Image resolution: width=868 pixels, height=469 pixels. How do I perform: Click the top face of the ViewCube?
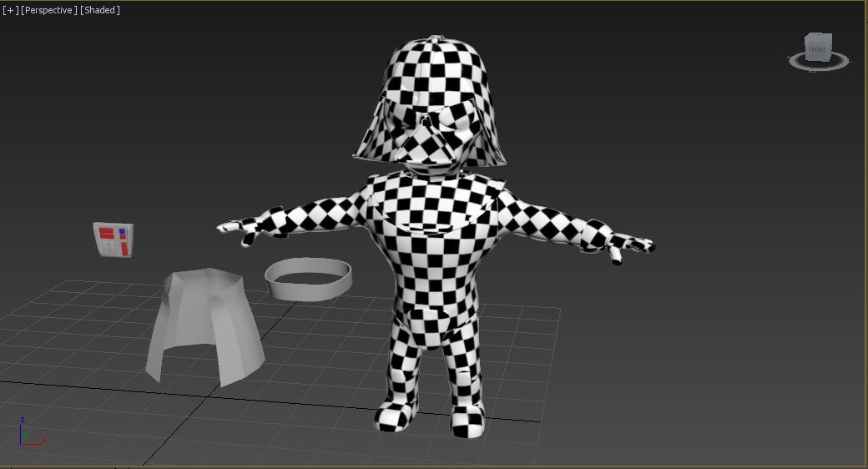pyautogui.click(x=818, y=37)
